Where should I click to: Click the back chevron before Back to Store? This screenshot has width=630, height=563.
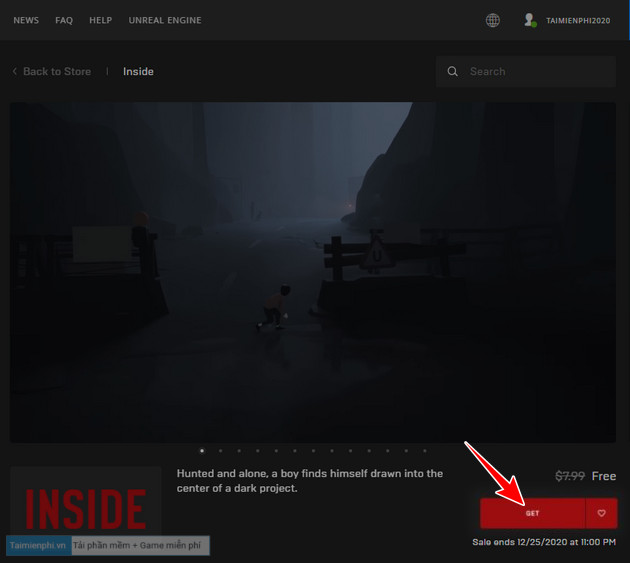point(14,71)
